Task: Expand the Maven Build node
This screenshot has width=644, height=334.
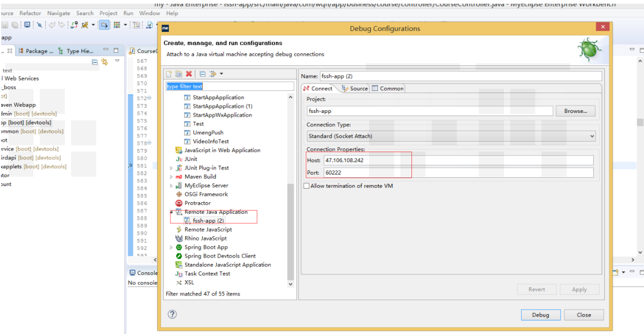Action: pyautogui.click(x=171, y=177)
